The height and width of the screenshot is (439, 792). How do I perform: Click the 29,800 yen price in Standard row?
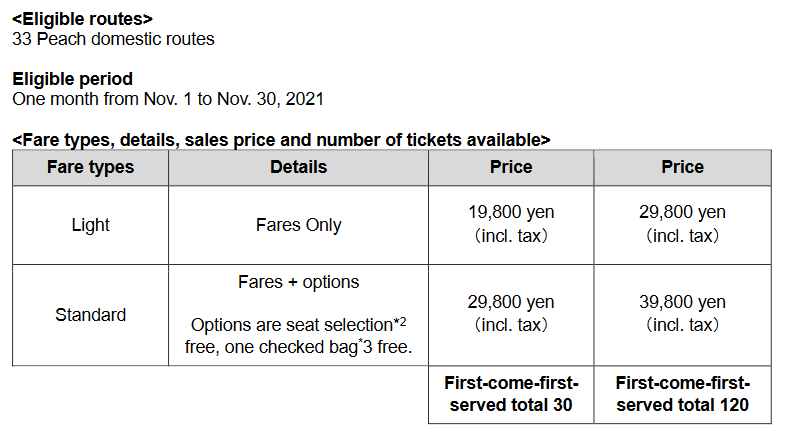pyautogui.click(x=510, y=302)
